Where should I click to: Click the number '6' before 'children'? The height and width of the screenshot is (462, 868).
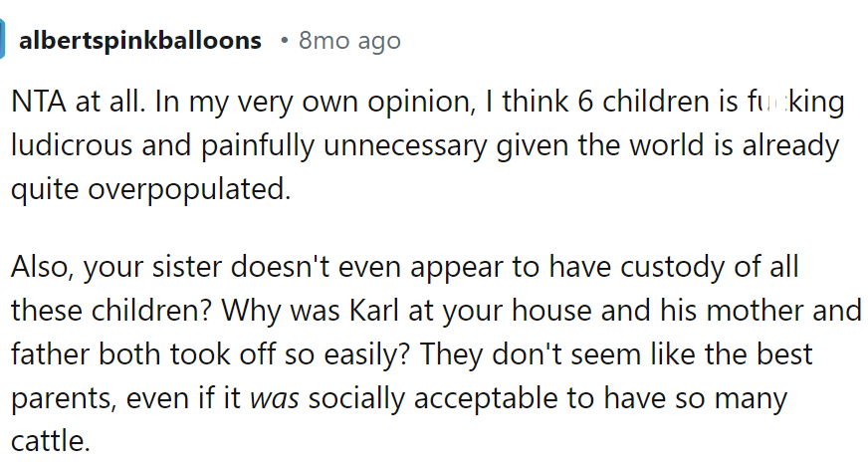pos(585,102)
